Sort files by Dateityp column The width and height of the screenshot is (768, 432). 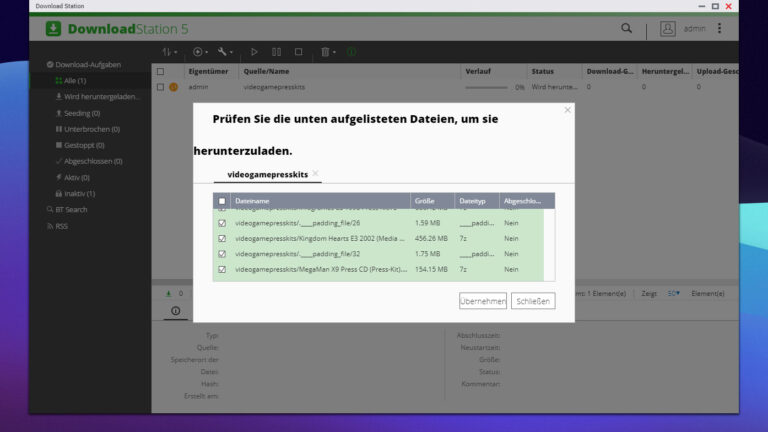(477, 201)
